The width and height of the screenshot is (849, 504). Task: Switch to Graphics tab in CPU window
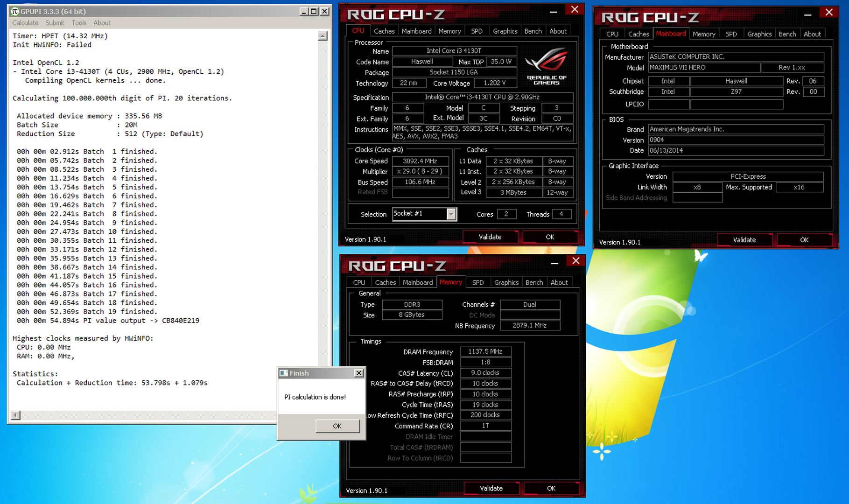point(505,31)
